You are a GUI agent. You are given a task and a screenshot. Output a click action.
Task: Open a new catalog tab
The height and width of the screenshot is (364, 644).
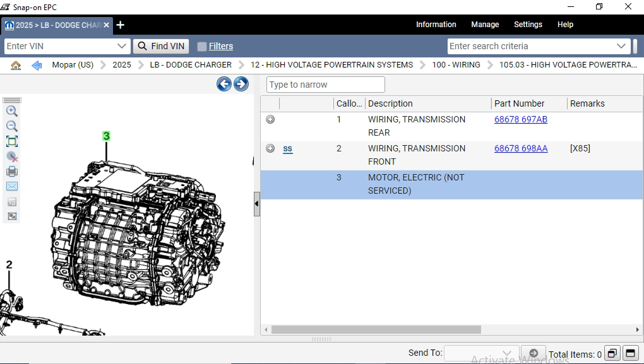click(121, 25)
